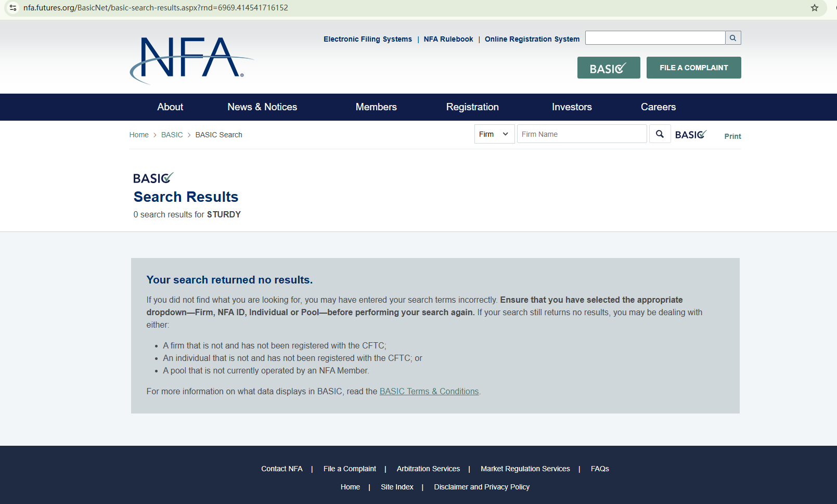The width and height of the screenshot is (837, 504).
Task: Open the Investors menu
Action: pos(572,107)
